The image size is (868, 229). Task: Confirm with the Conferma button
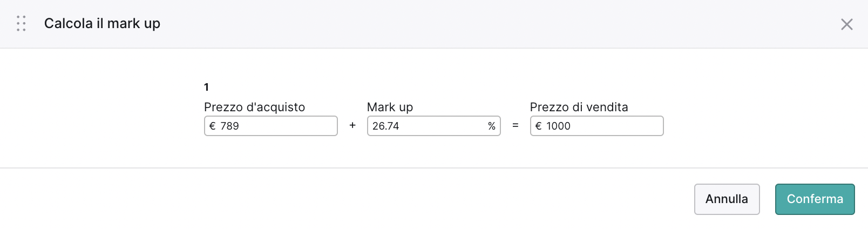coord(815,199)
